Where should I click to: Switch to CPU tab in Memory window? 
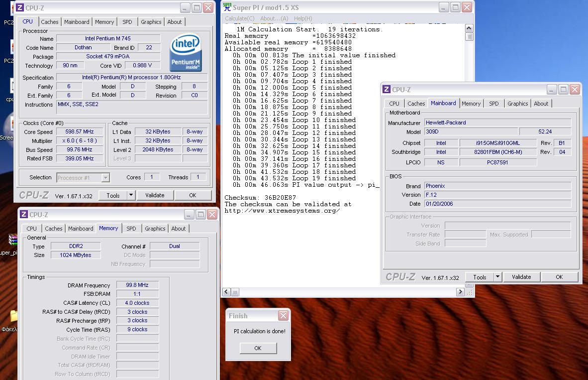pyautogui.click(x=31, y=229)
